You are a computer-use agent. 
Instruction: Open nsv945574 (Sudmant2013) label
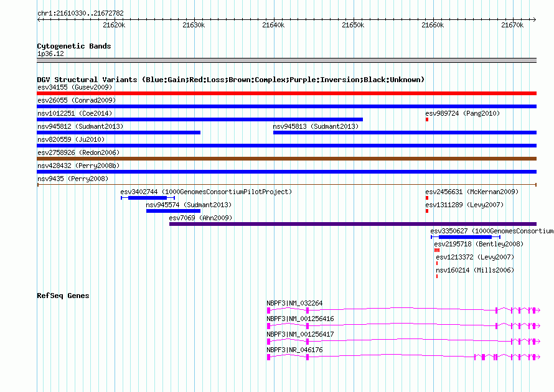click(189, 205)
